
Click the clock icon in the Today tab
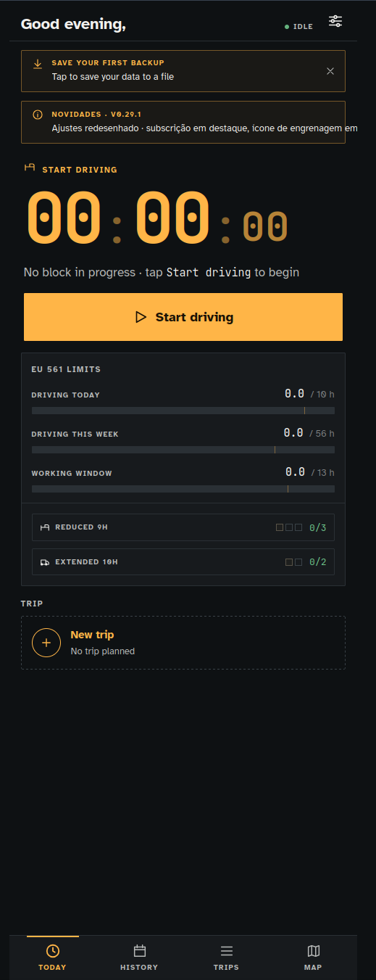coord(53,951)
